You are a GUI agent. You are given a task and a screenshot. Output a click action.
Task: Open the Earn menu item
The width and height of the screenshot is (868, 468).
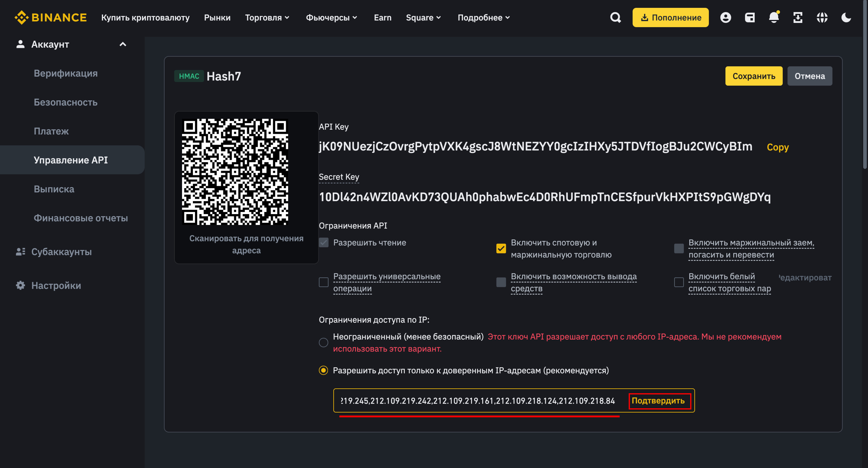point(382,17)
